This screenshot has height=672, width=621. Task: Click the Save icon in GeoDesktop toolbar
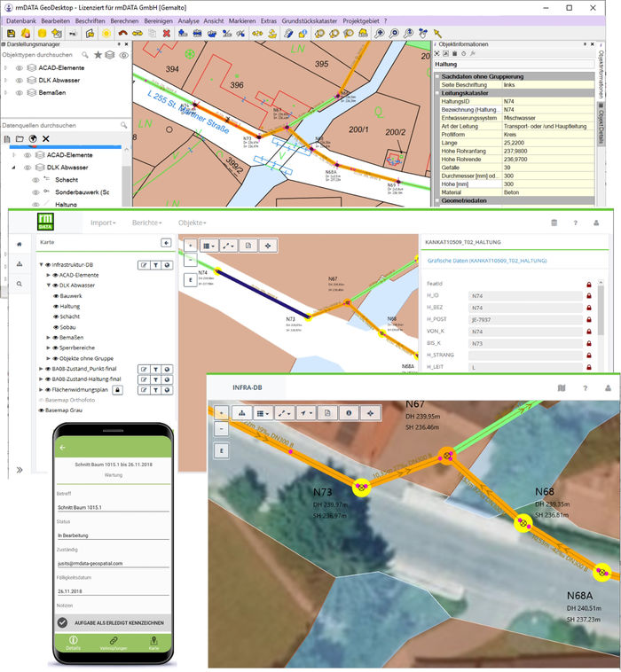coord(12,33)
